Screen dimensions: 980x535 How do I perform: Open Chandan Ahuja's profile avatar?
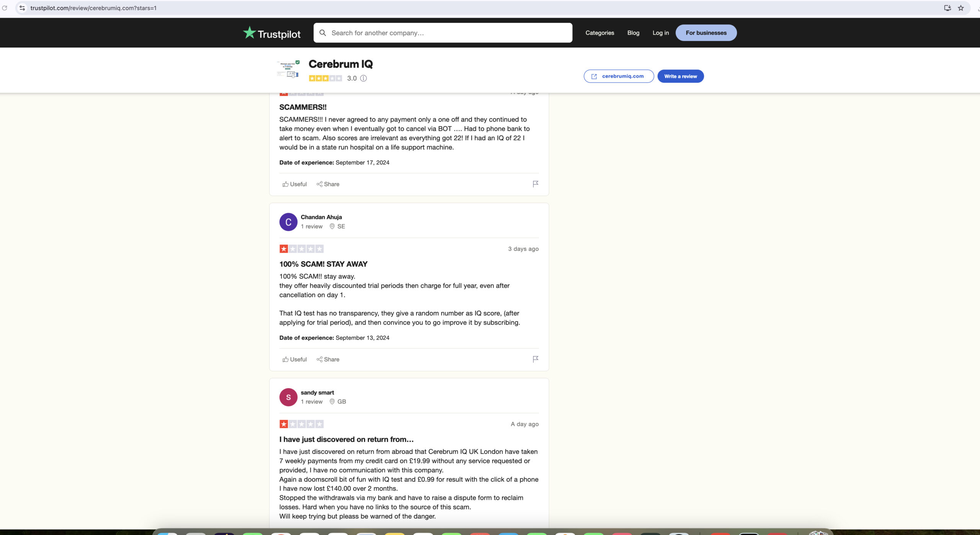(x=288, y=222)
